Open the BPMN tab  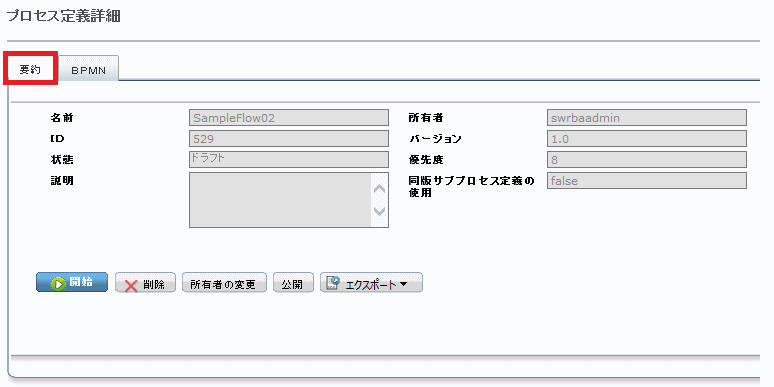pyautogui.click(x=88, y=70)
